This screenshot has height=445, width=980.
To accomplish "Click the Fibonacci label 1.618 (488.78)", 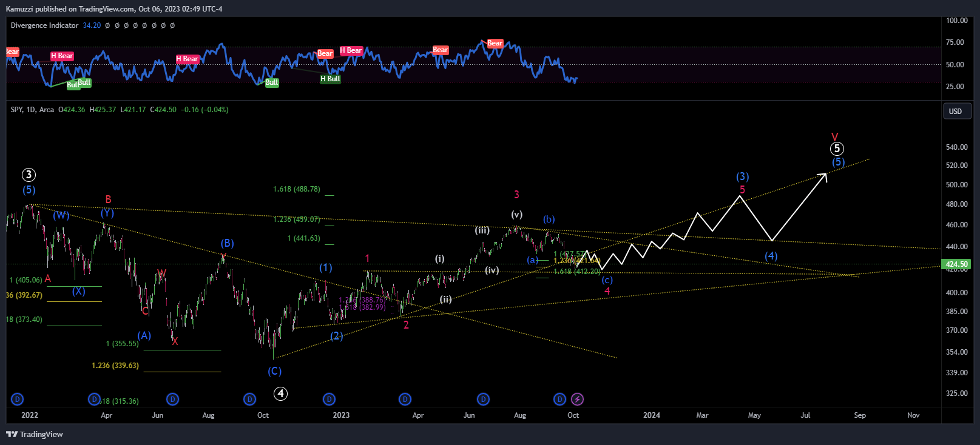I will 297,189.
